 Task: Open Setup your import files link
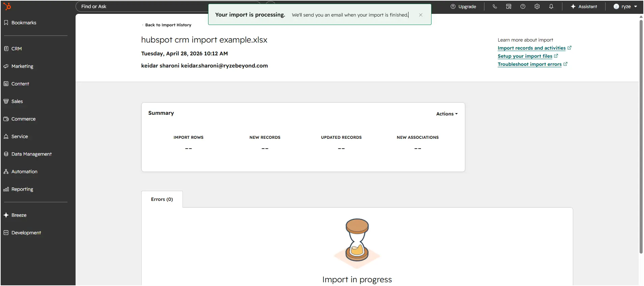pos(525,56)
